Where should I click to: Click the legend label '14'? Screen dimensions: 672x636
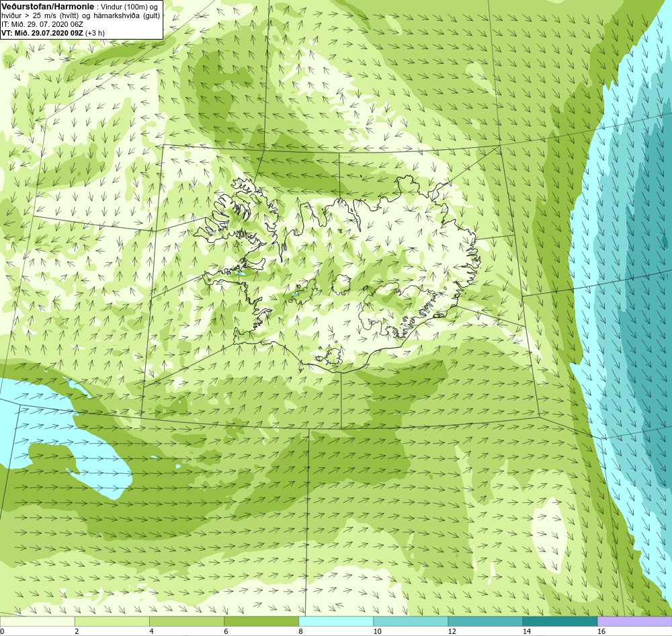(x=526, y=631)
